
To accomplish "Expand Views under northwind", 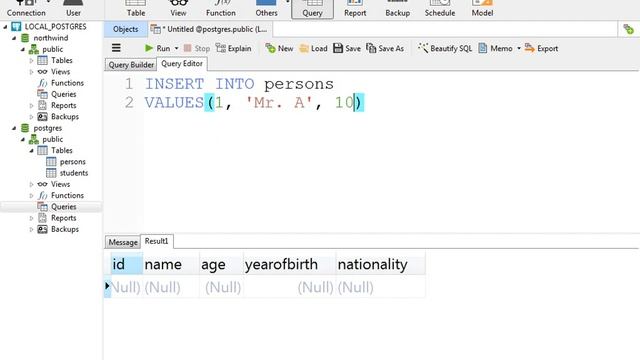I will pyautogui.click(x=32, y=72).
